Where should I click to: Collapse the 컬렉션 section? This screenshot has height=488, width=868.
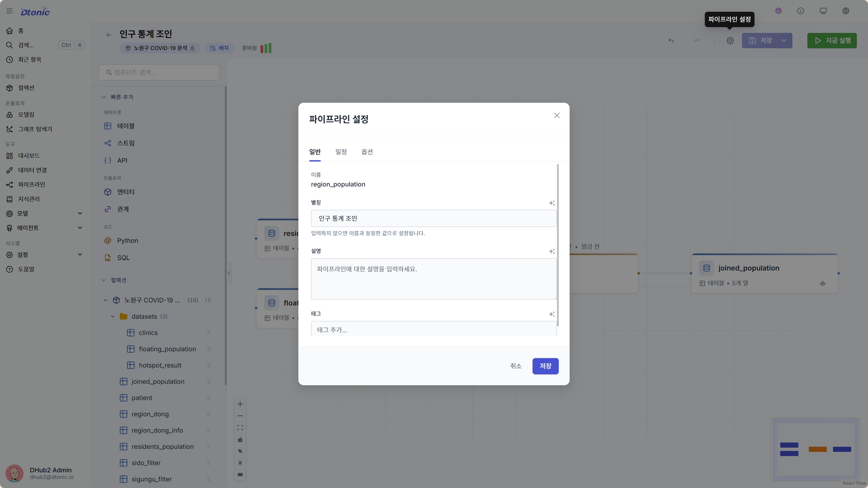[103, 280]
